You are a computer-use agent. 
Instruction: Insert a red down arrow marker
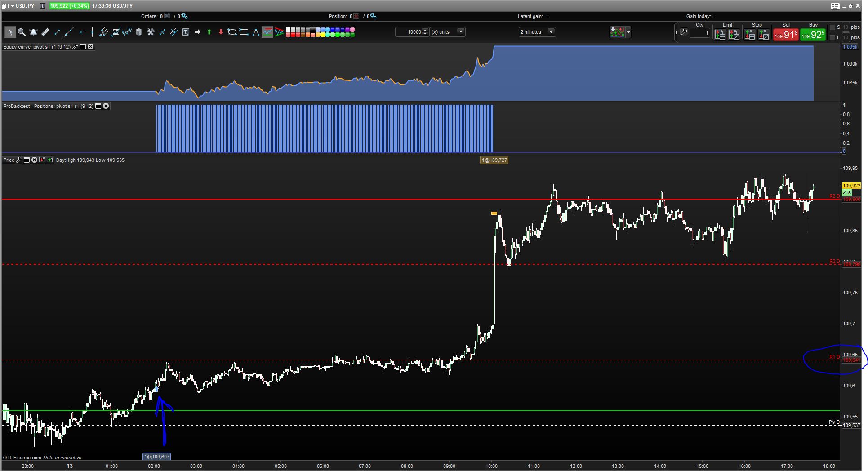(221, 32)
